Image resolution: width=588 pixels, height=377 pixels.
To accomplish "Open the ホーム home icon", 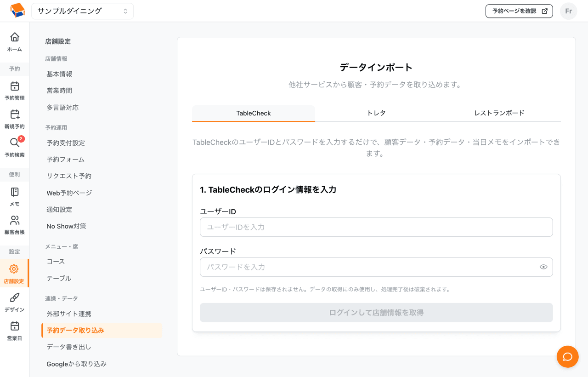I will (x=15, y=37).
